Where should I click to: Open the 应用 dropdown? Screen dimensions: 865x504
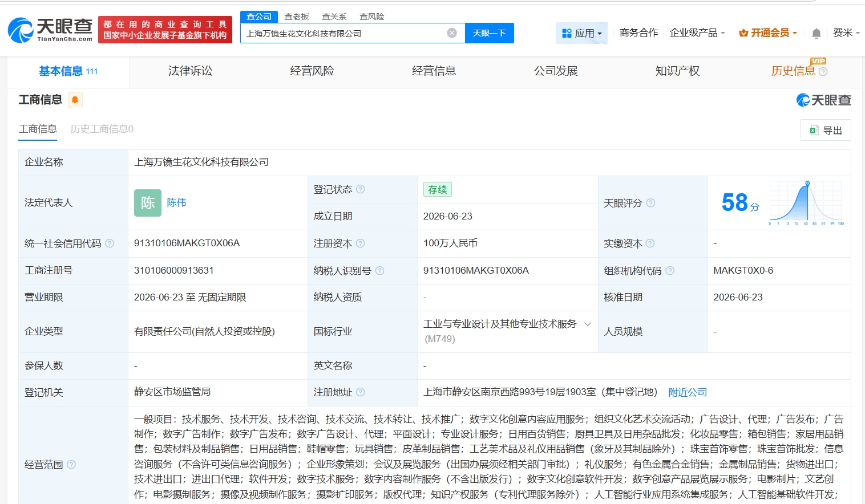582,33
